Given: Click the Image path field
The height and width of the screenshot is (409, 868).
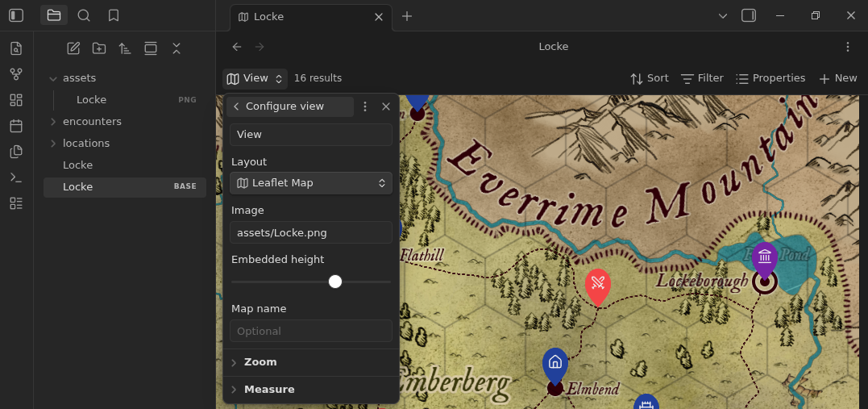Looking at the screenshot, I should [x=311, y=233].
